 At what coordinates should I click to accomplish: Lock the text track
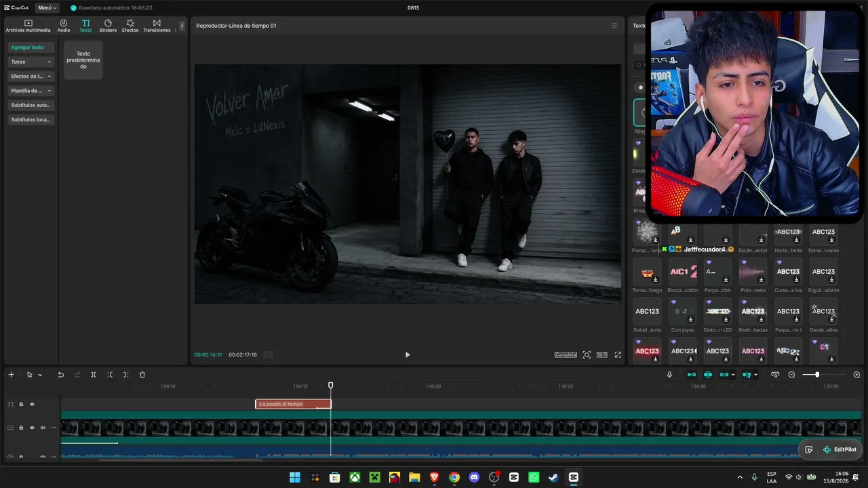click(x=21, y=405)
